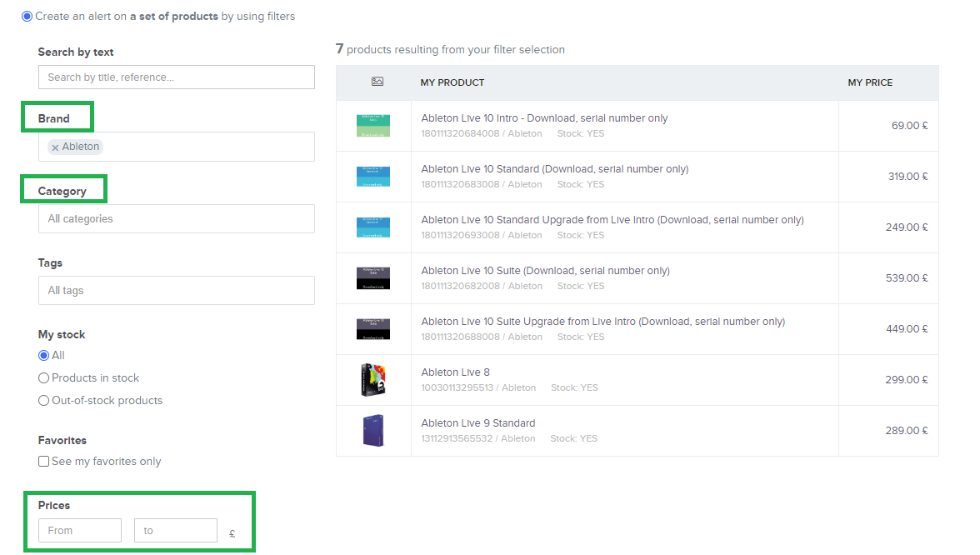The width and height of the screenshot is (980, 555).
Task: Open Ableton Live 9 Standard box thumbnail
Action: coord(373,431)
